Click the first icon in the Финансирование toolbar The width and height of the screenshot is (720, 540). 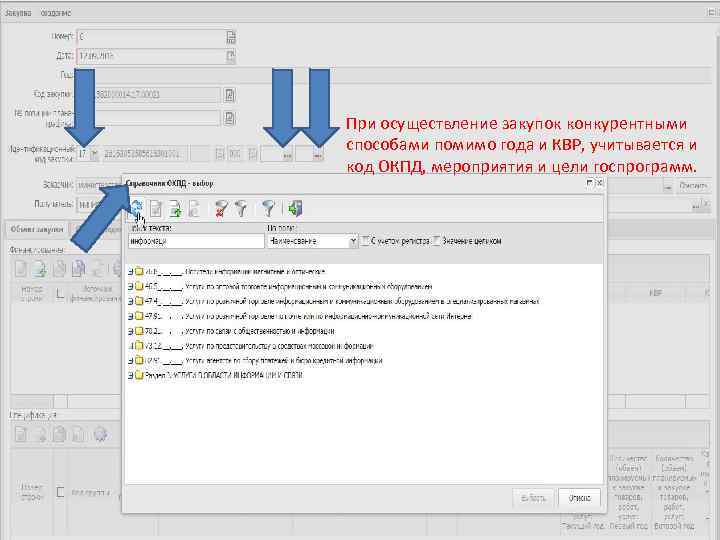click(21, 269)
